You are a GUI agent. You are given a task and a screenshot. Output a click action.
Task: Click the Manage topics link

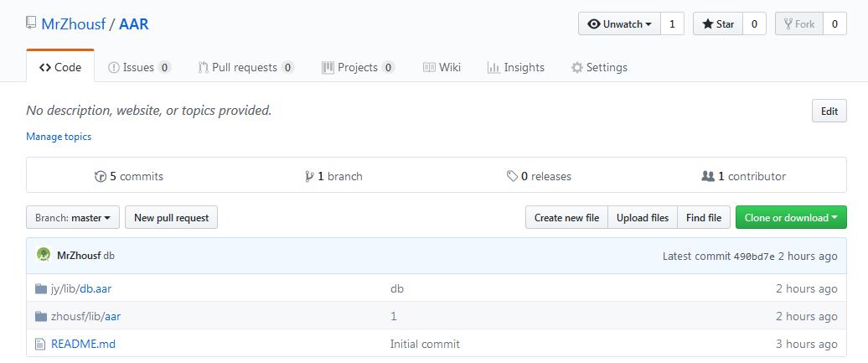click(x=59, y=137)
